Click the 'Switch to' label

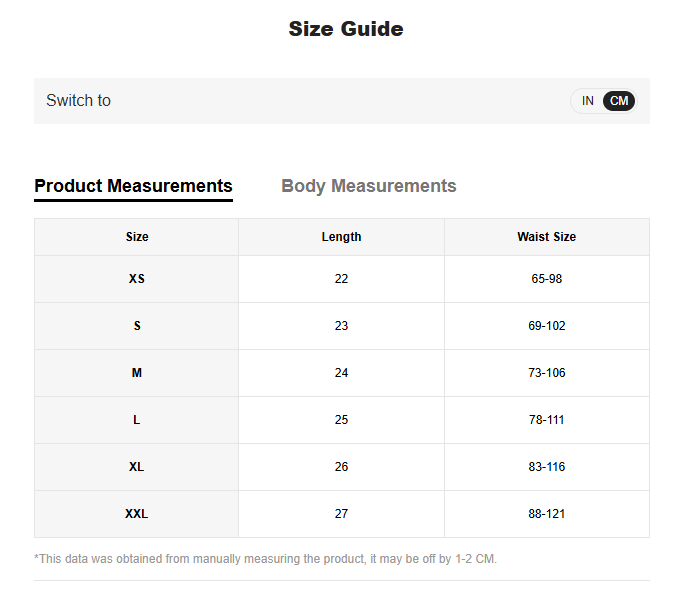78,101
